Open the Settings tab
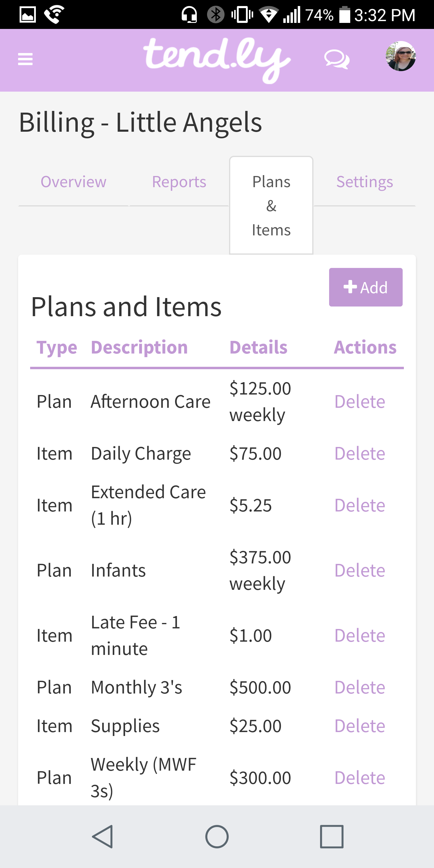Viewport: 434px width, 868px height. click(x=365, y=182)
